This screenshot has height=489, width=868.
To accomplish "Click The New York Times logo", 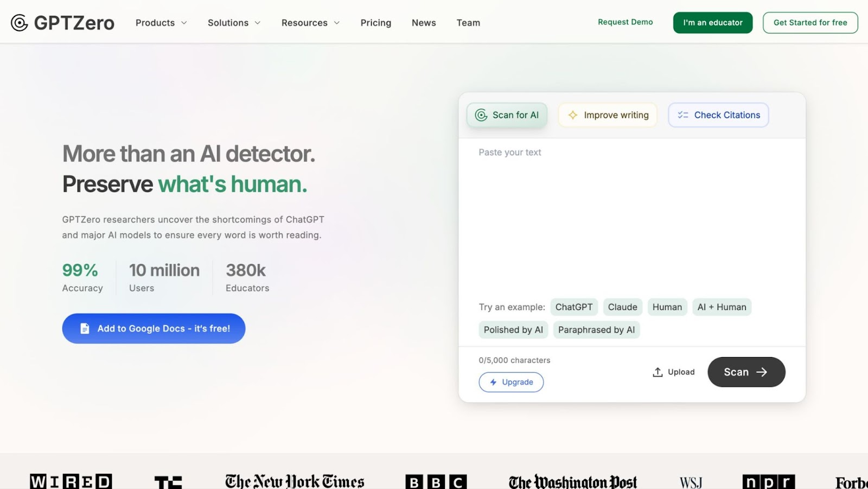I will (295, 481).
